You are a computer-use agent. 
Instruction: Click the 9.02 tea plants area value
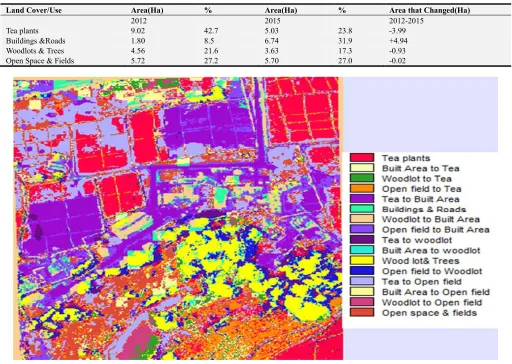(138, 31)
